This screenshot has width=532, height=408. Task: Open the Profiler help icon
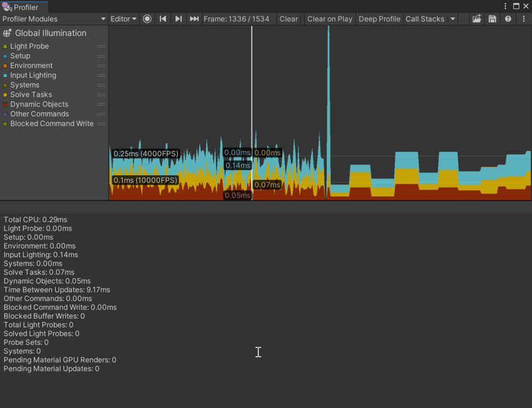pos(508,19)
